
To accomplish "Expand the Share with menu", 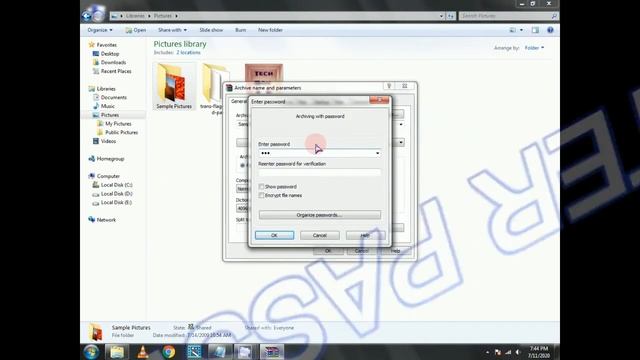I will (172, 30).
